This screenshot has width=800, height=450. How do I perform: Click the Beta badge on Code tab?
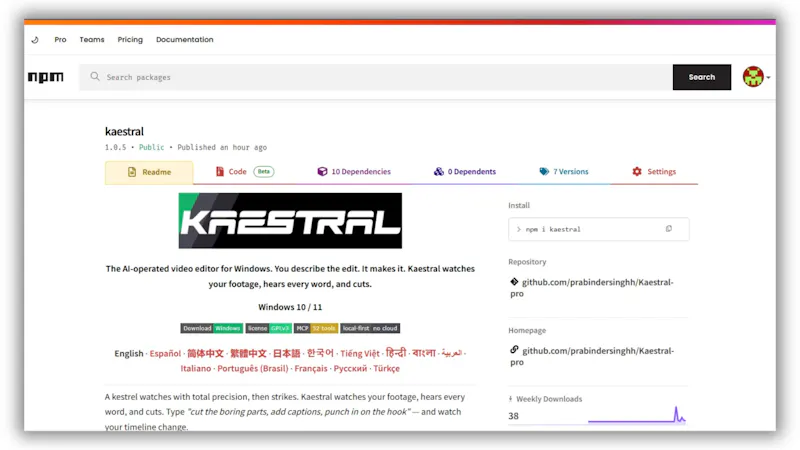pyautogui.click(x=264, y=171)
